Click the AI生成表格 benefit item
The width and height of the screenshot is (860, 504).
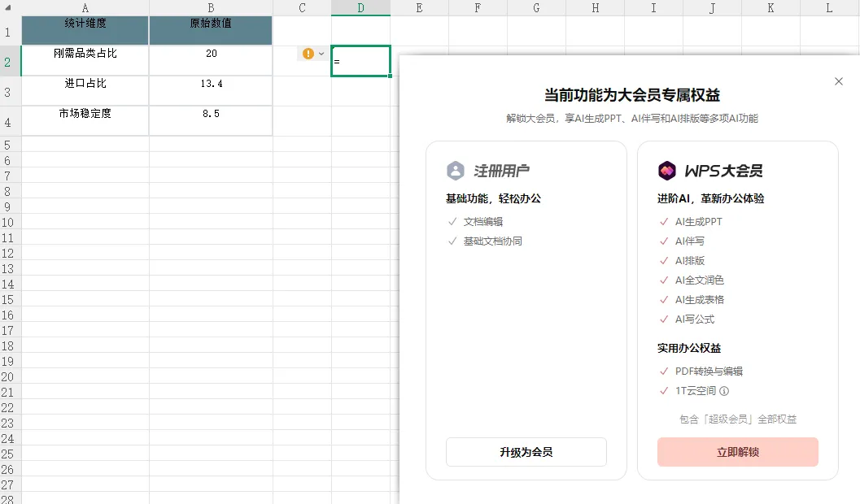pos(692,300)
